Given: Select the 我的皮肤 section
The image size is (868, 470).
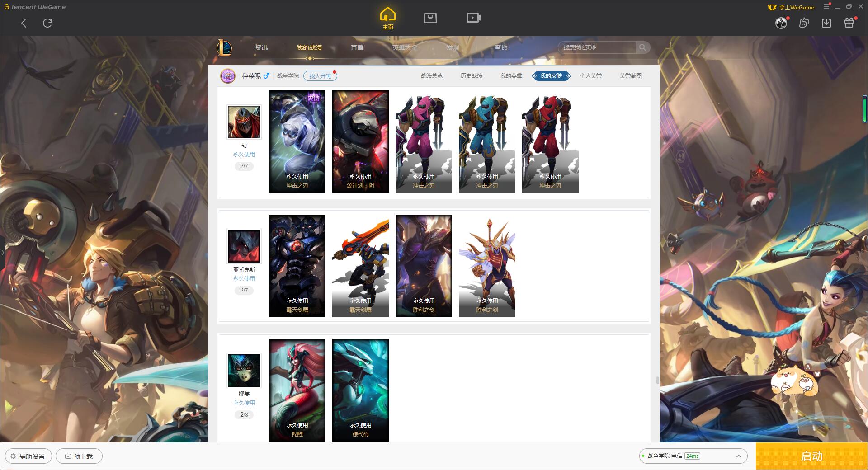Looking at the screenshot, I should pyautogui.click(x=551, y=76).
